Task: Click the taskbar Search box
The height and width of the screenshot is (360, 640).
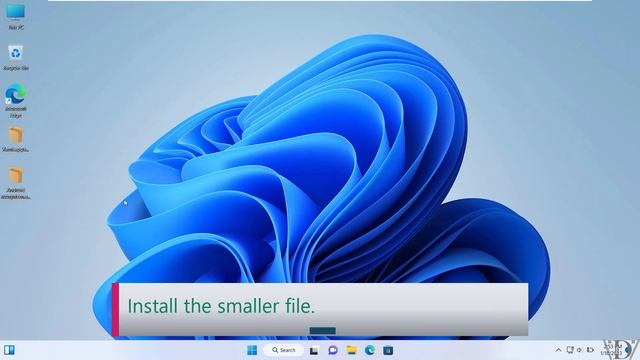Action: pyautogui.click(x=284, y=350)
